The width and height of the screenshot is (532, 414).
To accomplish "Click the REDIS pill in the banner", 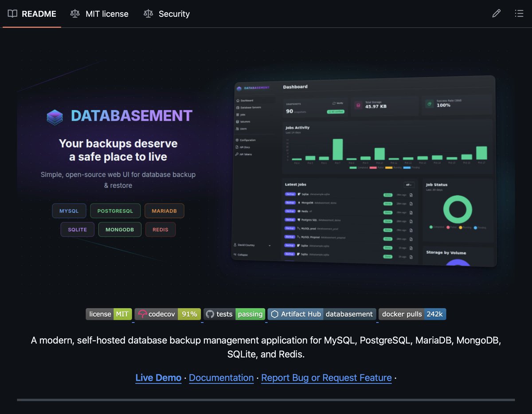I will (x=160, y=230).
